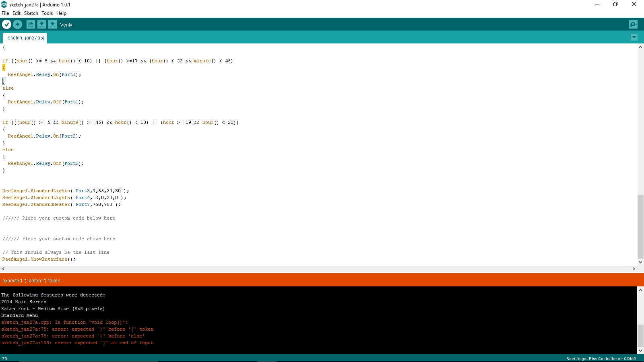Open a sketch with the Open icon
The height and width of the screenshot is (362, 644).
(41, 25)
